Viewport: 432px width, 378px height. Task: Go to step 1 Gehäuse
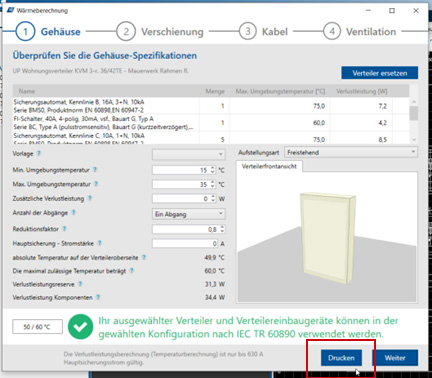click(48, 32)
